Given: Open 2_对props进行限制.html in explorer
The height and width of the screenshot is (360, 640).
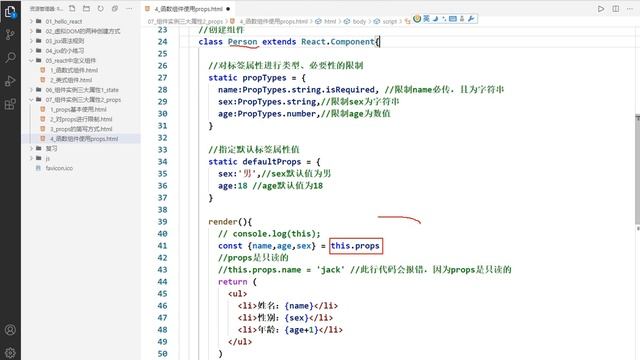Looking at the screenshot, I should [x=81, y=119].
